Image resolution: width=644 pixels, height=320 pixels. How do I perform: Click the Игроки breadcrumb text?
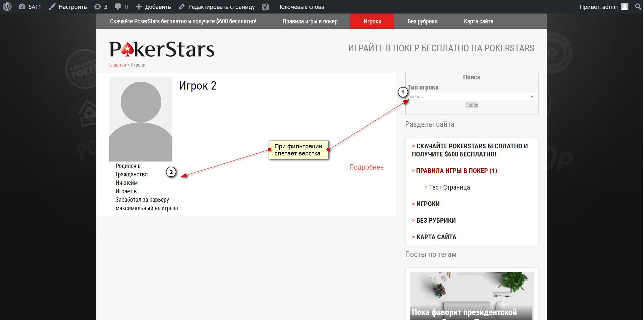click(x=138, y=65)
